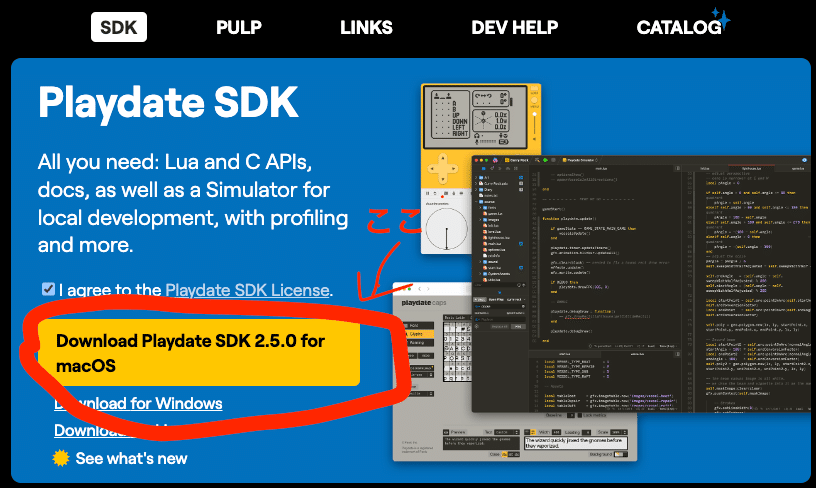Click the Playdate SDK heading text

(168, 102)
